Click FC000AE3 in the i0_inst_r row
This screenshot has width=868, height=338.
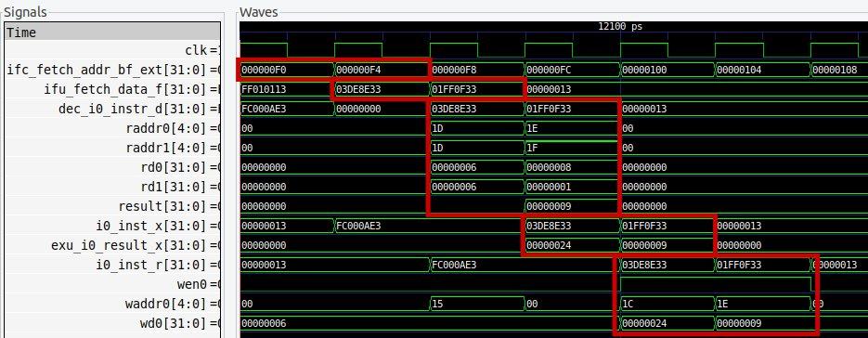(x=454, y=265)
